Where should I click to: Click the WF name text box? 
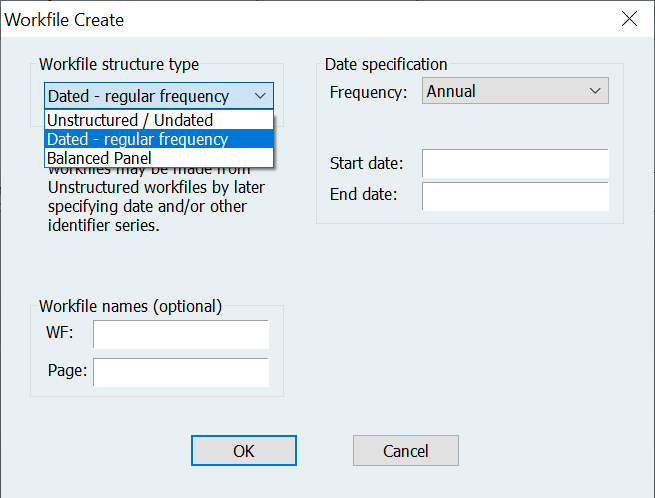tap(181, 334)
